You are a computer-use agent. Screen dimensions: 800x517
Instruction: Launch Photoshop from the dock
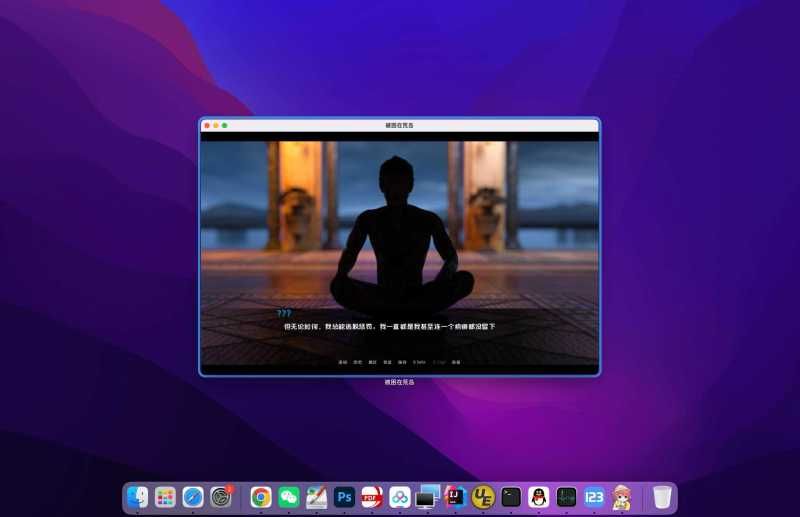tap(344, 497)
